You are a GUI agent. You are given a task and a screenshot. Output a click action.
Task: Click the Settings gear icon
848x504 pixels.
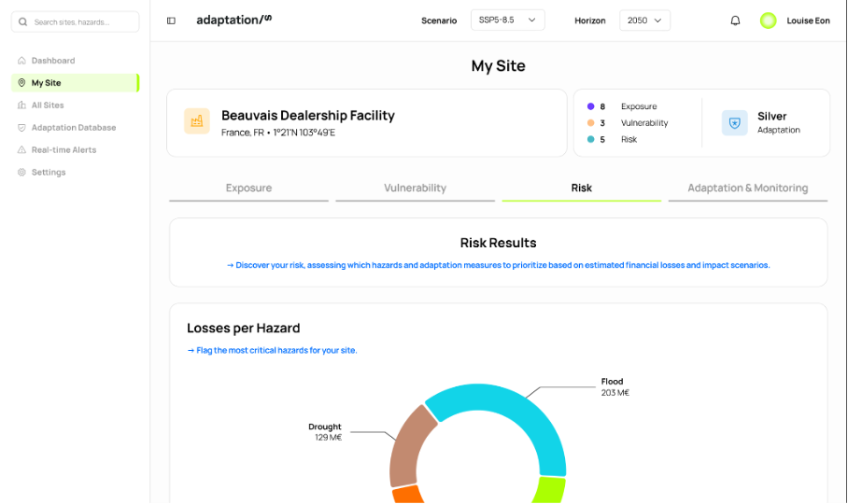22,173
